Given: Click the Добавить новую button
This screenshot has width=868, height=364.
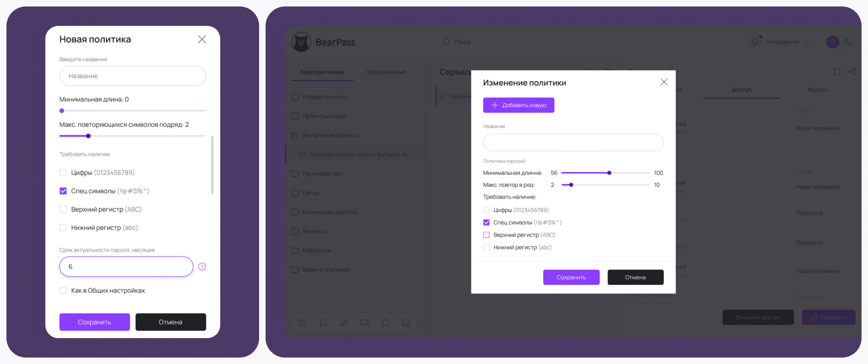Looking at the screenshot, I should pyautogui.click(x=519, y=105).
